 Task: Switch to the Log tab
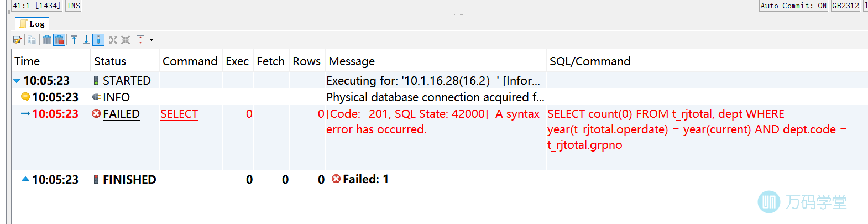pyautogui.click(x=32, y=24)
